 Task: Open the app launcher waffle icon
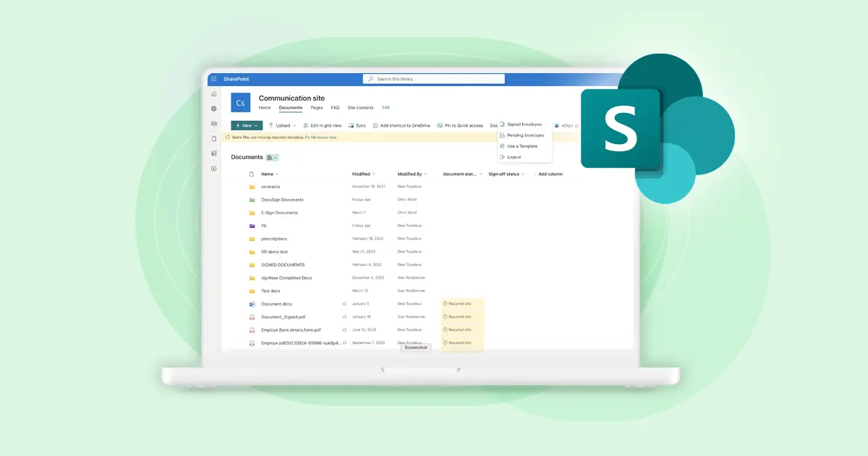213,79
